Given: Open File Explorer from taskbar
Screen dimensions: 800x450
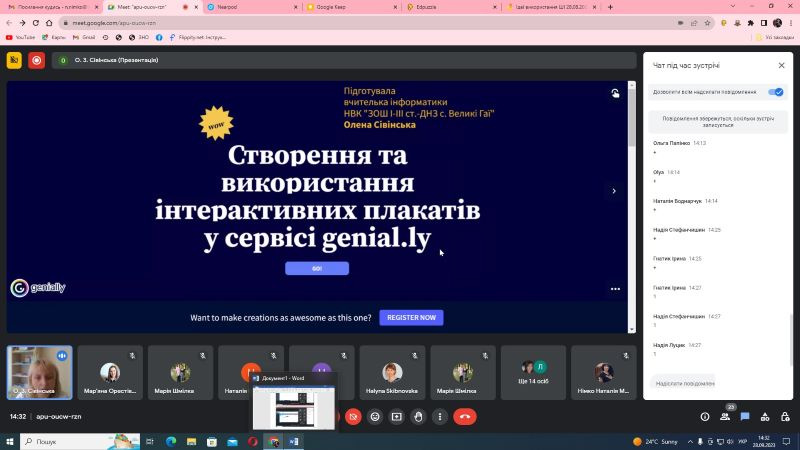Looking at the screenshot, I should 191,441.
